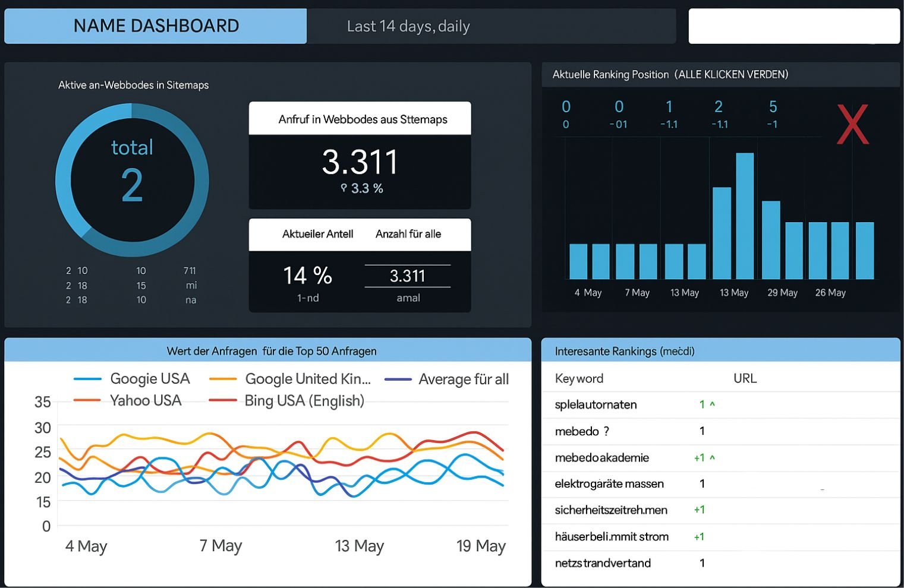Click the total 2 donut chart
The image size is (904, 588).
(132, 180)
